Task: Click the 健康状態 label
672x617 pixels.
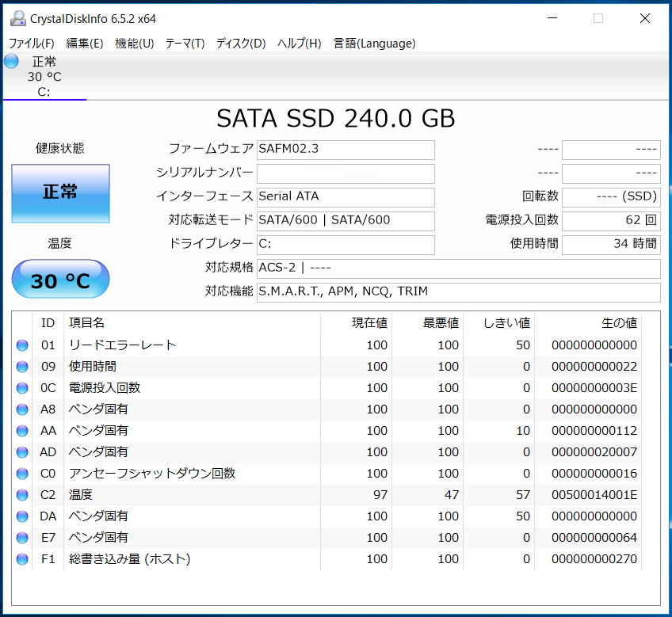Action: [60, 149]
